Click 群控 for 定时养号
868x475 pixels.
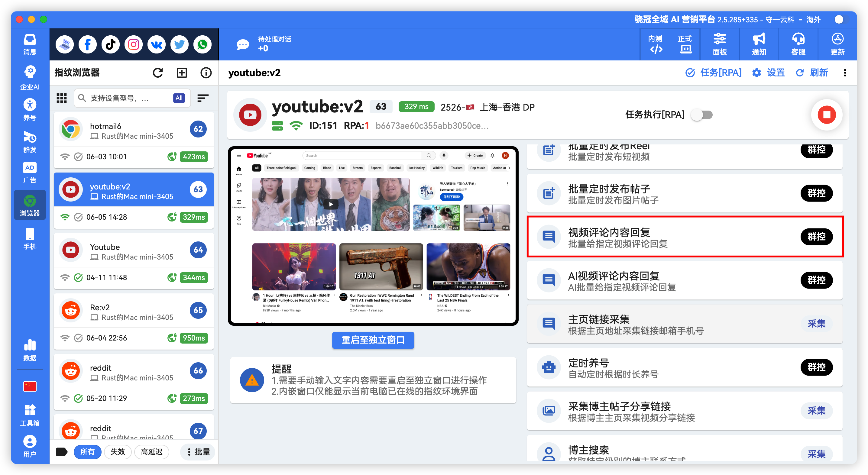click(816, 367)
